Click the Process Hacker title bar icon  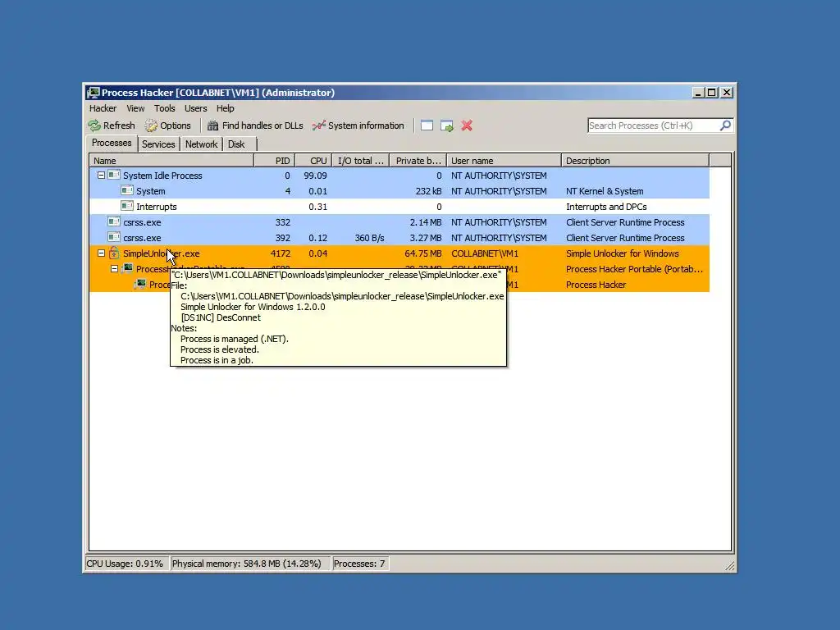coord(94,93)
